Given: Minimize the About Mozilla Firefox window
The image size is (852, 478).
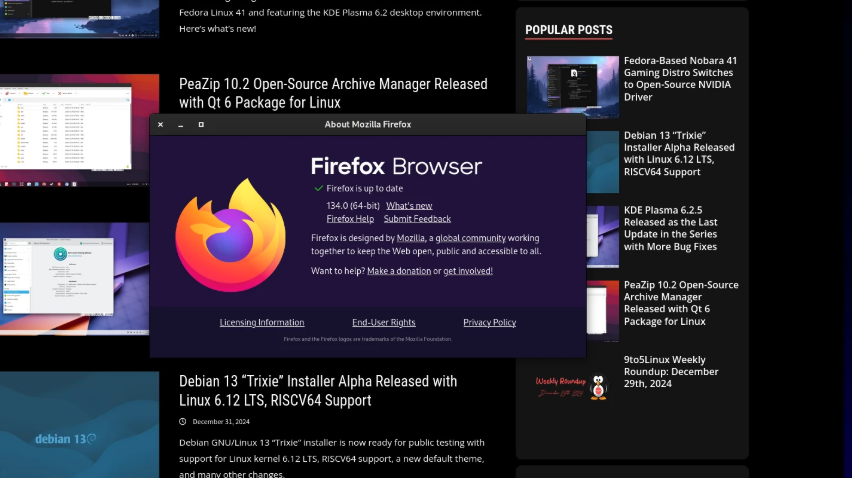Looking at the screenshot, I should 181,125.
